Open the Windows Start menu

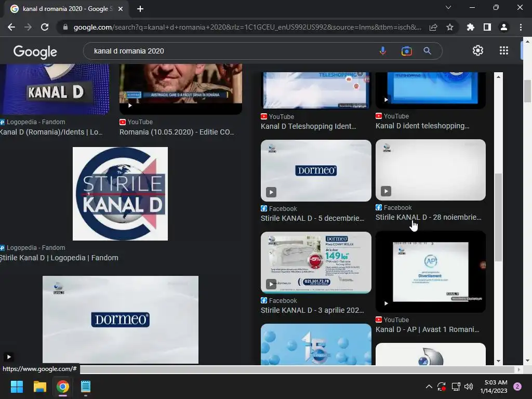click(x=17, y=387)
